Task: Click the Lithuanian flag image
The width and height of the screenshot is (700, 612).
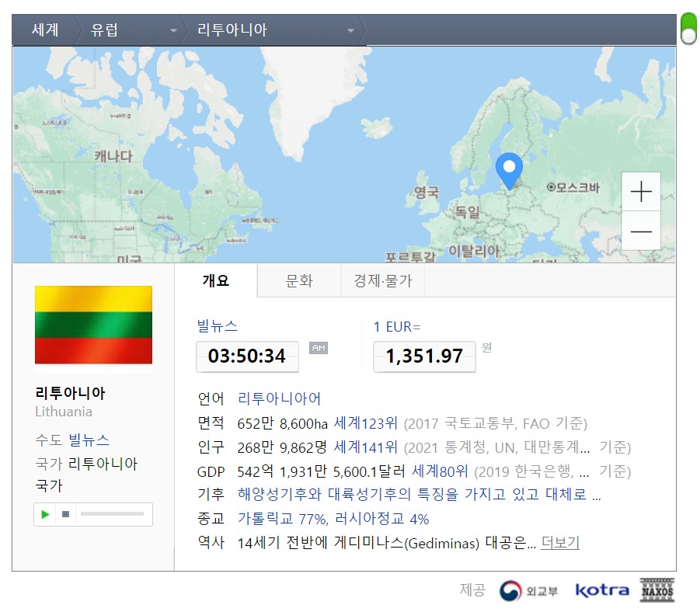Action: pos(93,325)
